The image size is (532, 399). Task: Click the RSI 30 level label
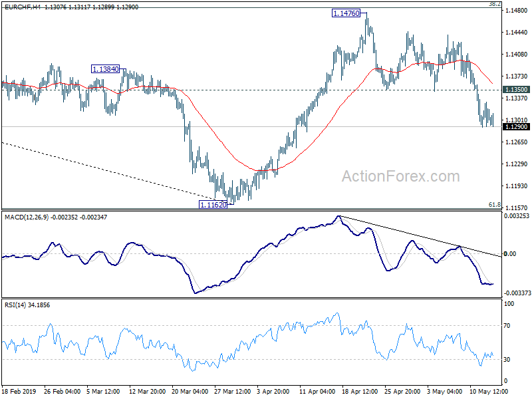coord(507,360)
